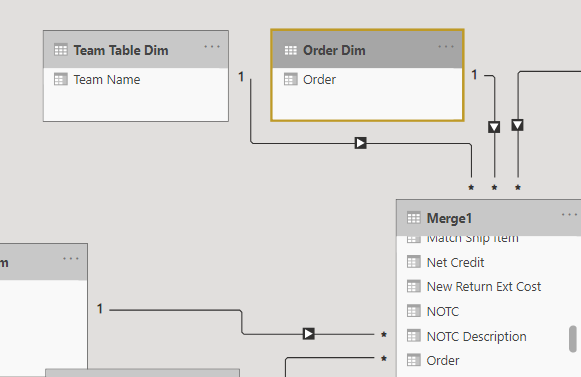Click Net Credit column icon
Viewport: 581px width, 377px height.
click(x=414, y=262)
